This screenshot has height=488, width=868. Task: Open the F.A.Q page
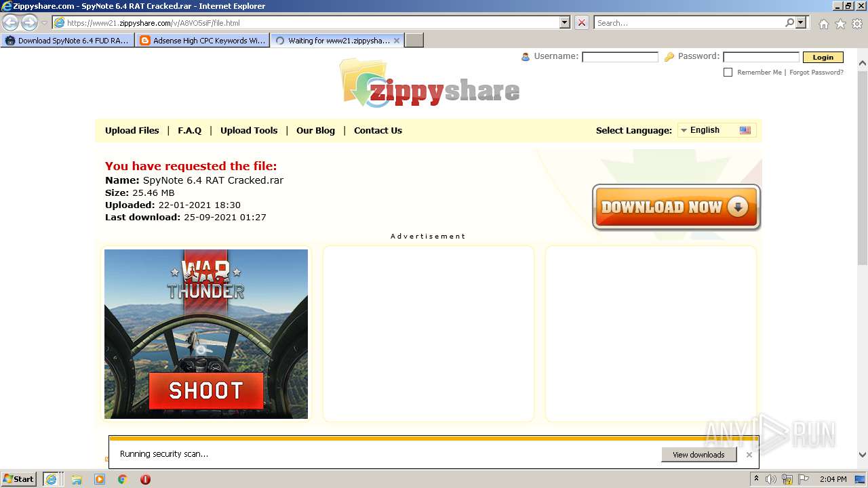click(x=190, y=131)
